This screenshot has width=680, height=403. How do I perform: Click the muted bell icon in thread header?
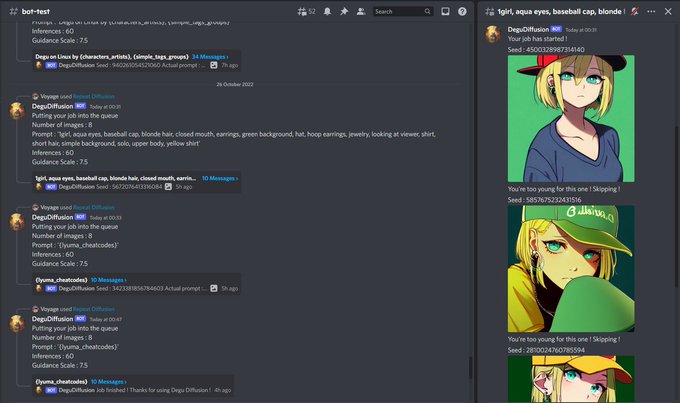(634, 12)
